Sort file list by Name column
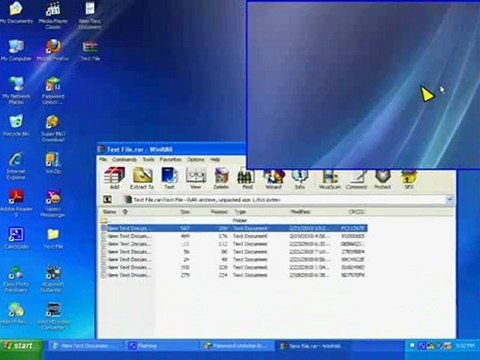Image resolution: width=480 pixels, height=360 pixels. pyautogui.click(x=127, y=212)
